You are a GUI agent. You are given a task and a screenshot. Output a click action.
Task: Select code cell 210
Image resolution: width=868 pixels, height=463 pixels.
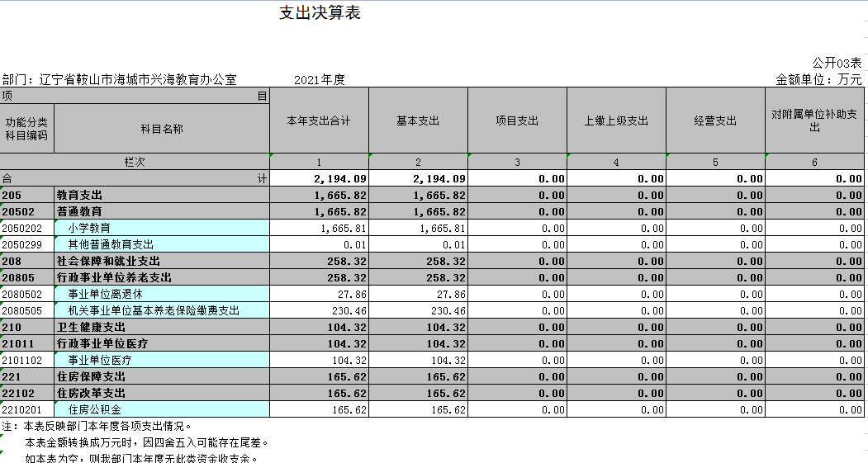(26, 328)
